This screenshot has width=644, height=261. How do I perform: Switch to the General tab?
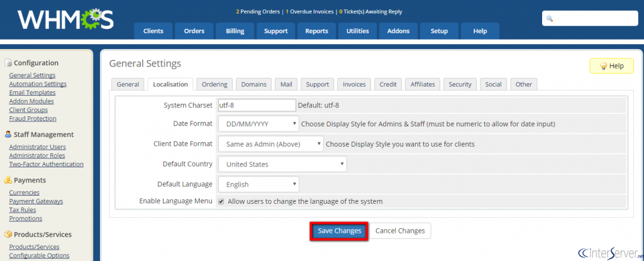[x=128, y=84]
